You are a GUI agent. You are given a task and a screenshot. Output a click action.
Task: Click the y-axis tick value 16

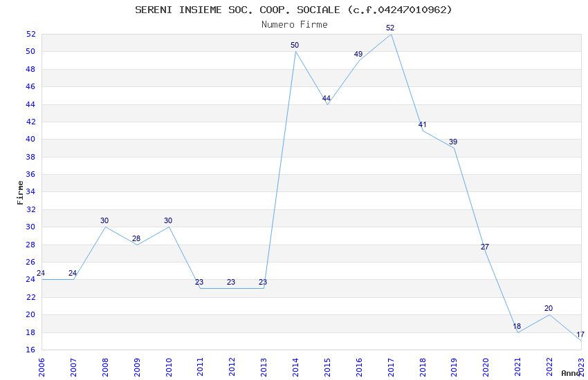pos(30,350)
